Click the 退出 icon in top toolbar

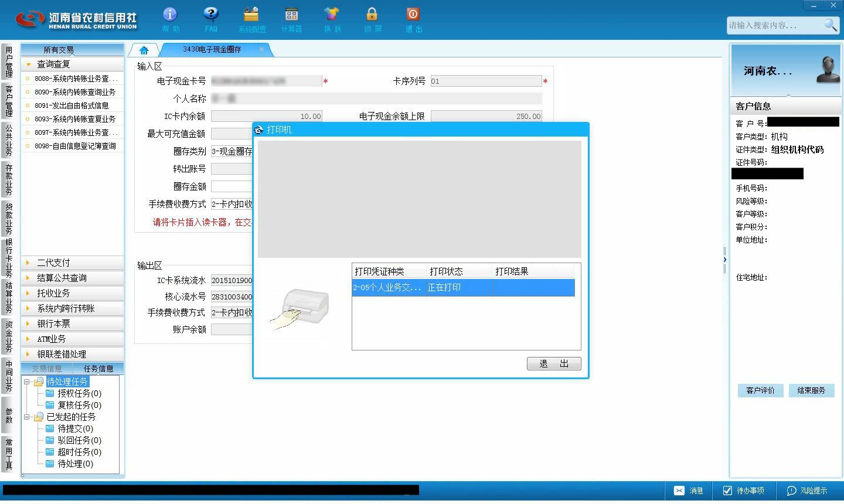413,19
